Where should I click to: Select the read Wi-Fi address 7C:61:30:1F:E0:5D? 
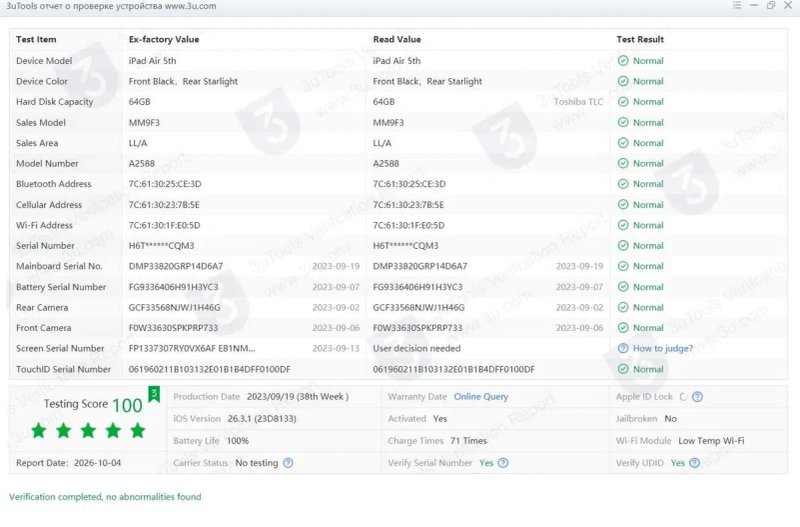pyautogui.click(x=409, y=225)
